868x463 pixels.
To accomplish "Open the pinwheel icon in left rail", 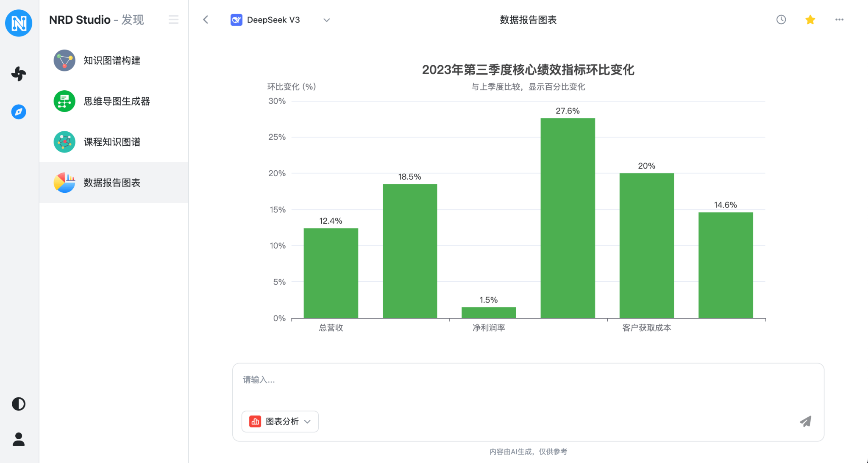I will (x=19, y=74).
